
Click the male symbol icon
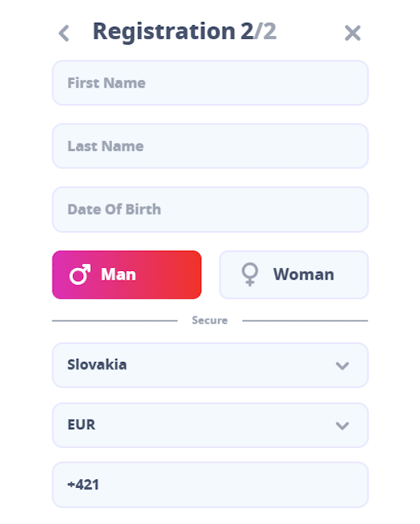coord(80,275)
